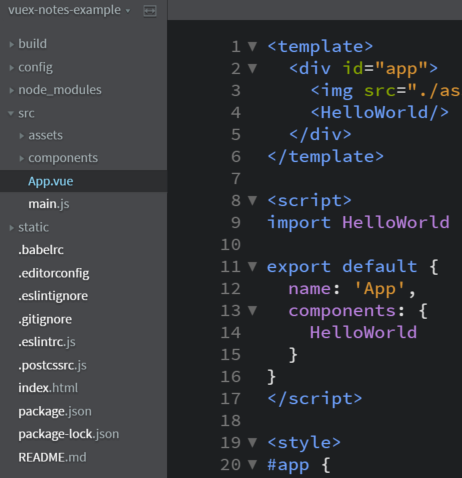462x478 pixels.
Task: Fold the div block on line 2
Action: (x=252, y=68)
